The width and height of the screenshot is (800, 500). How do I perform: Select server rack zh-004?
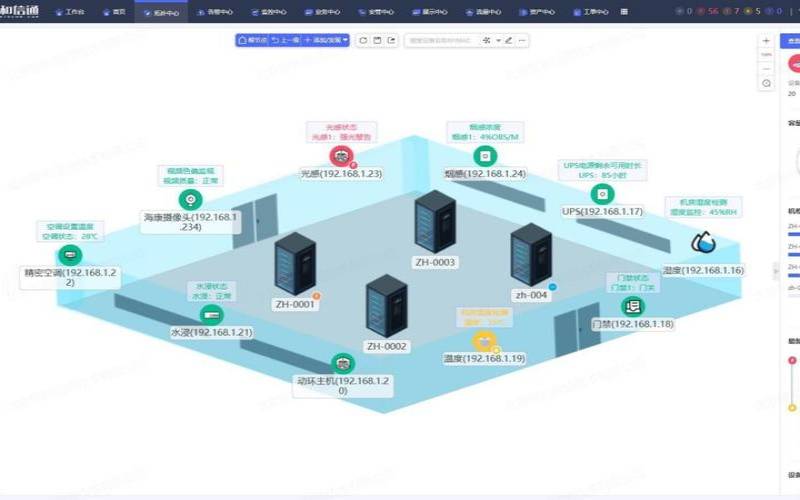[x=531, y=255]
